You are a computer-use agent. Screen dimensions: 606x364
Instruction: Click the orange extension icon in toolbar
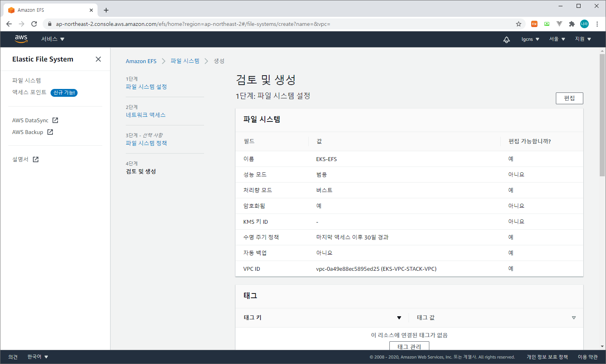click(x=534, y=24)
